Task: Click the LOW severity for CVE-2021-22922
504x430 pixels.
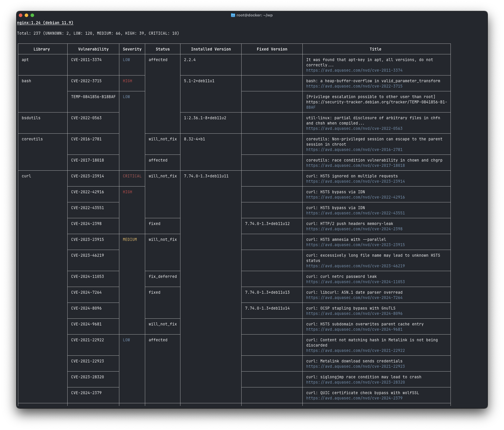Action: pos(126,340)
